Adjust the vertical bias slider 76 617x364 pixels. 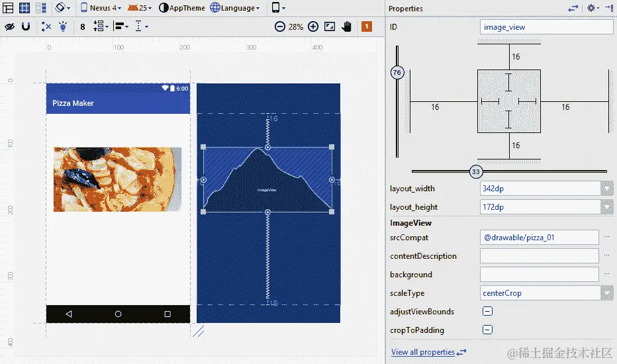pyautogui.click(x=397, y=72)
